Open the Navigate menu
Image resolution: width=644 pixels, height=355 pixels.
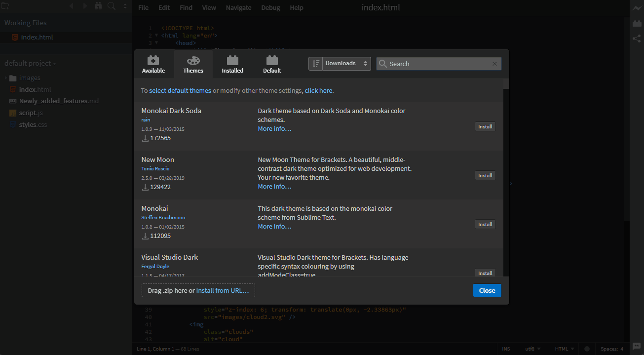point(238,7)
